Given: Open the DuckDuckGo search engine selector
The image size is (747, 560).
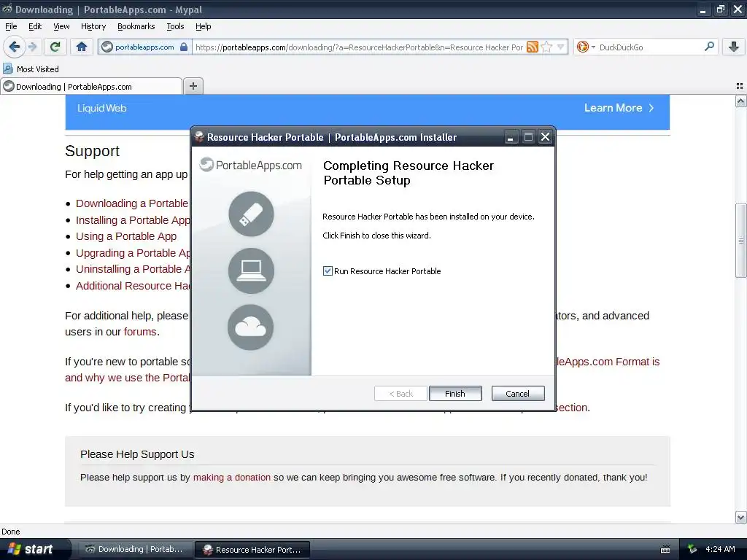Looking at the screenshot, I should tap(586, 47).
